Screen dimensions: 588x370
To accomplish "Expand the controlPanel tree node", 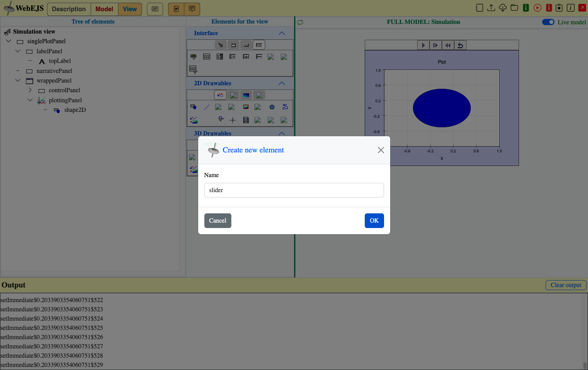I will tap(30, 90).
